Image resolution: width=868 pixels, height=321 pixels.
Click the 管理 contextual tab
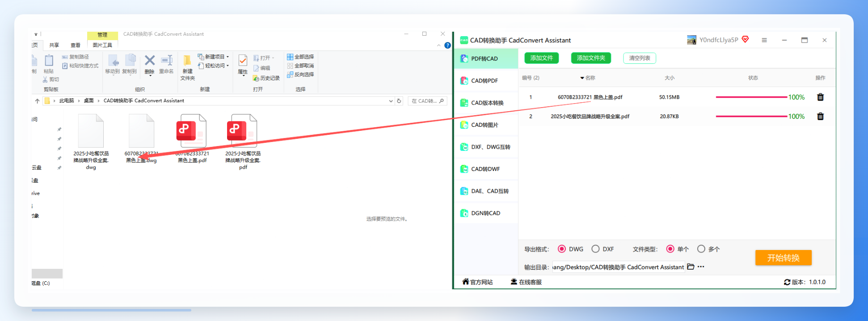[102, 35]
